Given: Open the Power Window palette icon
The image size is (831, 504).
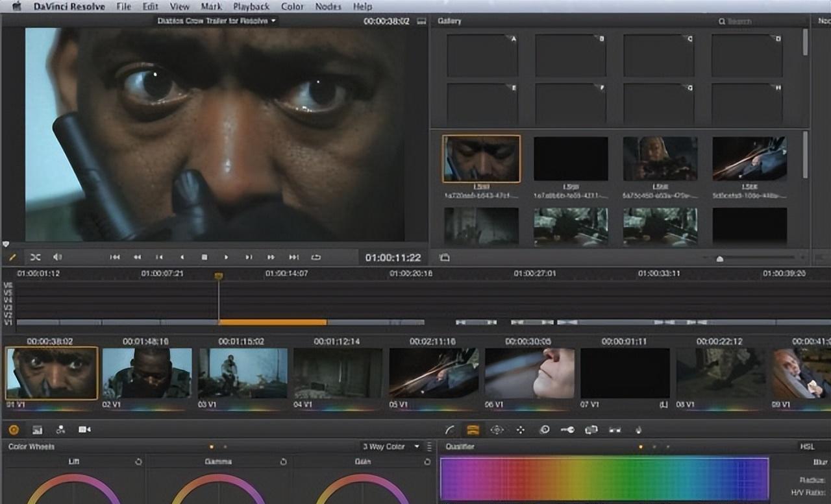Looking at the screenshot, I should [497, 429].
